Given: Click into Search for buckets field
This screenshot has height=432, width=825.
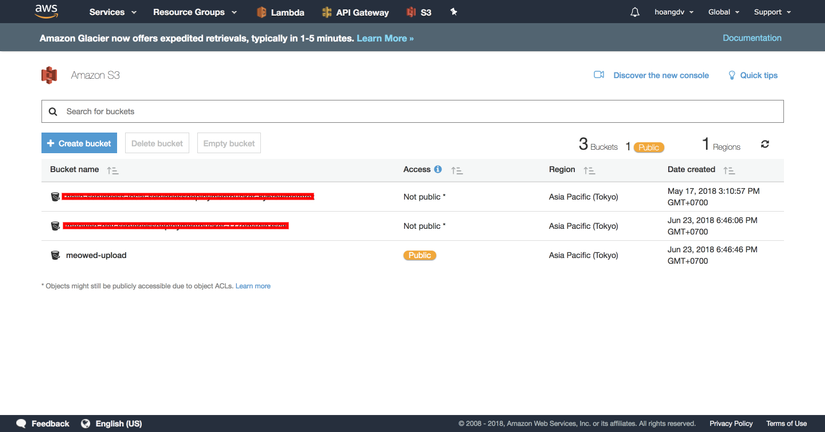Looking at the screenshot, I should coord(412,112).
